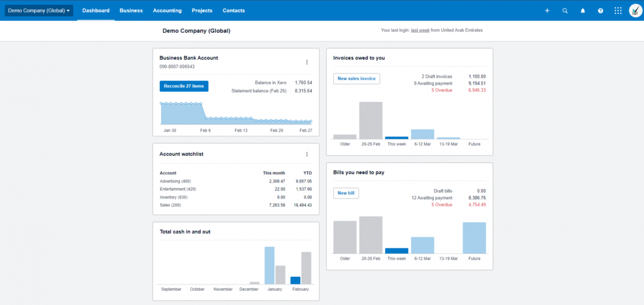Follow the last week login link
644x305 pixels.
pyautogui.click(x=420, y=30)
